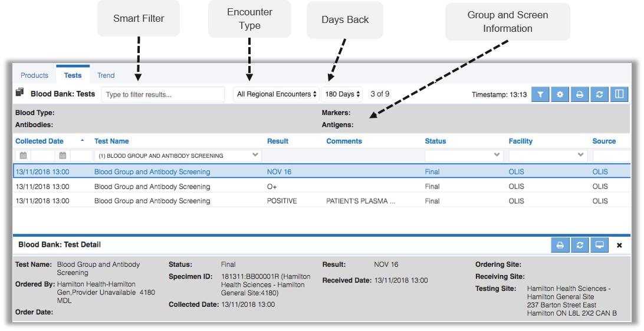Close the Blood Bank Test Detail panel
The width and height of the screenshot is (644, 331).
619,245
